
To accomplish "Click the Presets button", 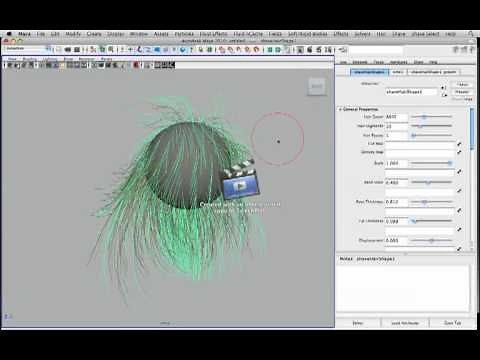I will coord(462,92).
